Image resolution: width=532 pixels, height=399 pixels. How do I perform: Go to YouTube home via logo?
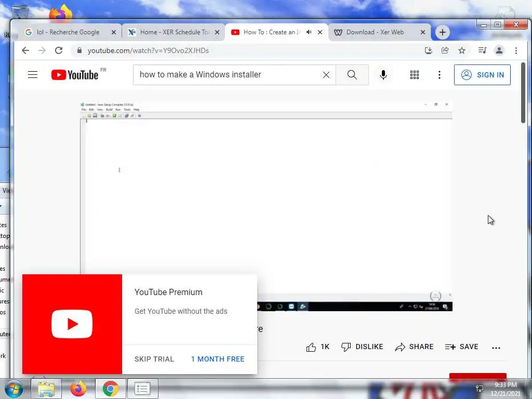(75, 75)
